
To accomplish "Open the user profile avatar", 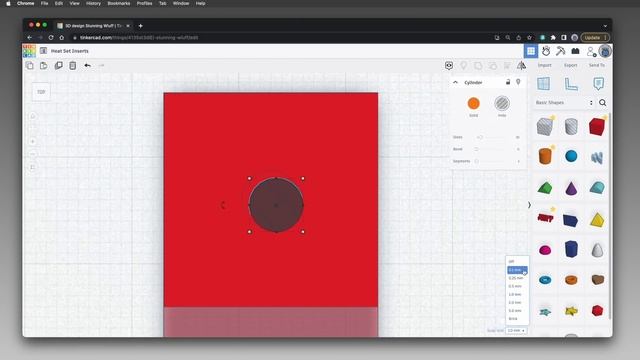I will tap(605, 51).
